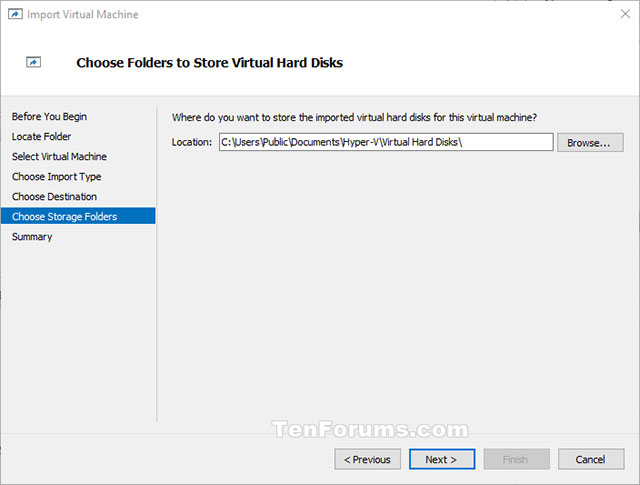The height and width of the screenshot is (485, 640).
Task: Click the greyed-out Finish button
Action: (x=516, y=459)
